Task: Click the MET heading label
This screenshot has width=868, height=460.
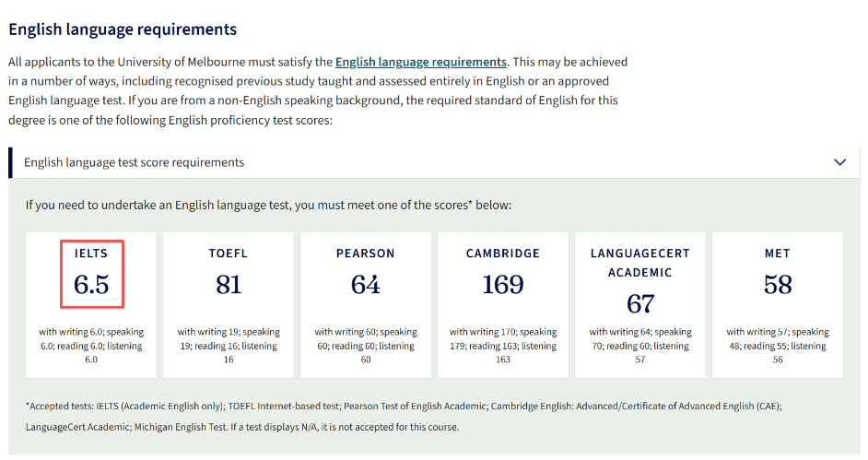Action: pyautogui.click(x=778, y=254)
